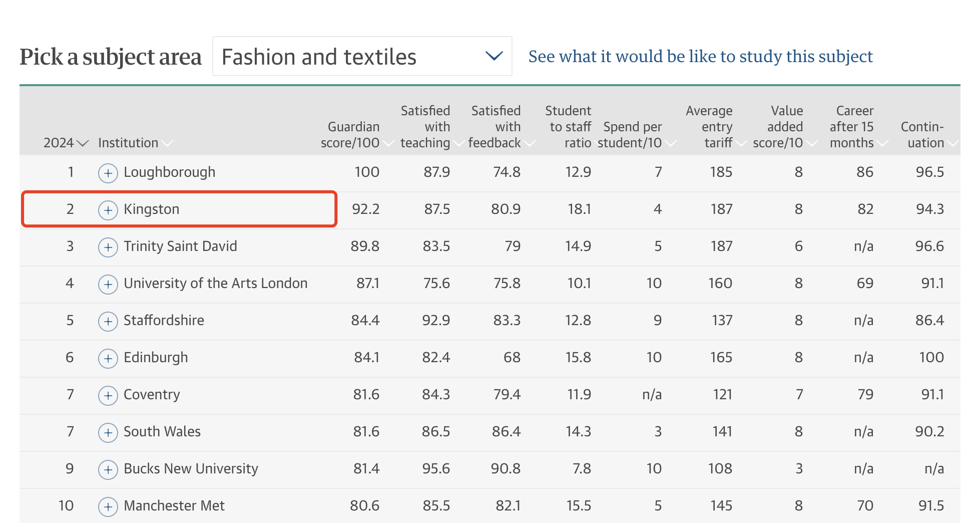Expand Trinity Saint David row details
Image resolution: width=980 pixels, height=523 pixels.
pyautogui.click(x=108, y=247)
